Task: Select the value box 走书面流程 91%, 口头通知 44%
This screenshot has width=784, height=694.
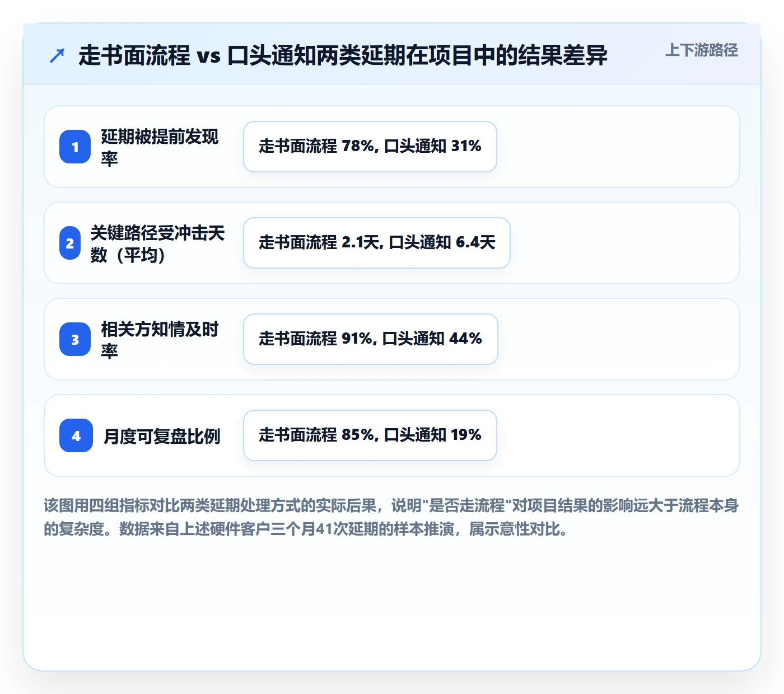Action: (x=371, y=339)
